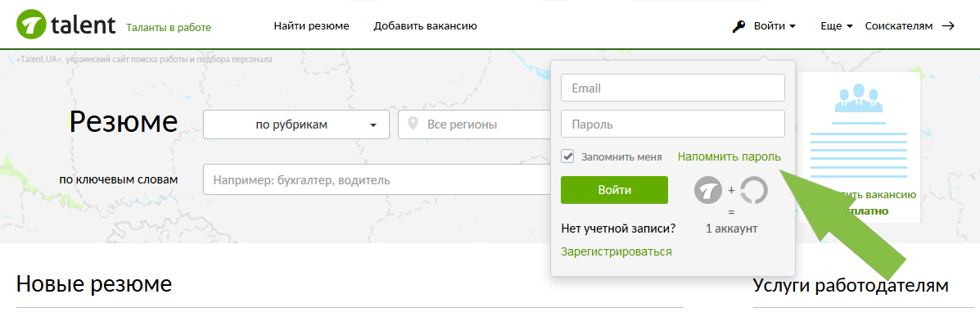Click the Зарегистрироваться link
Screen dimensions: 980x326
coord(616,251)
